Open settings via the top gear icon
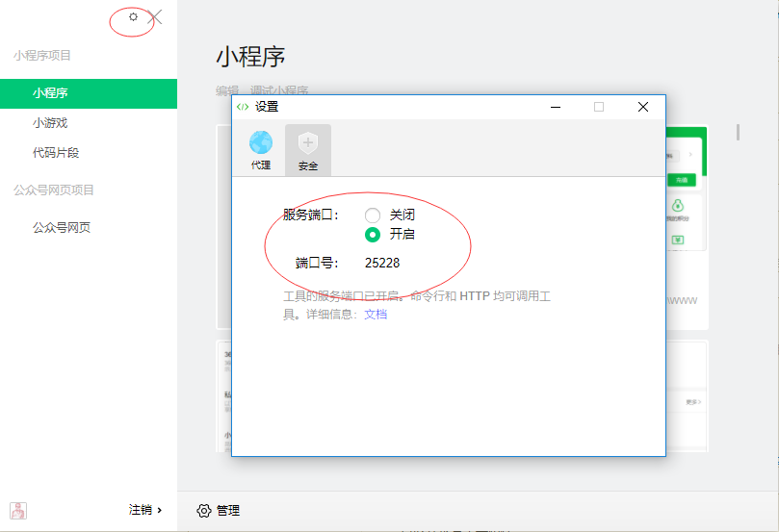The width and height of the screenshot is (779, 532). pos(133,16)
